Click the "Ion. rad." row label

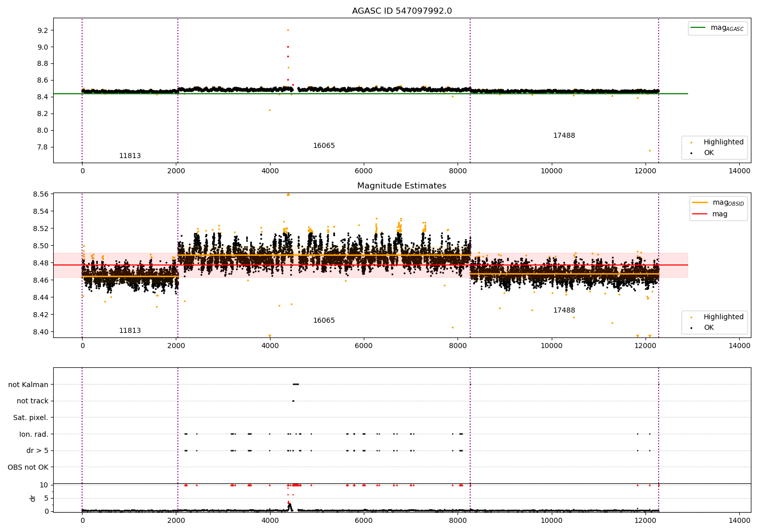tap(34, 434)
